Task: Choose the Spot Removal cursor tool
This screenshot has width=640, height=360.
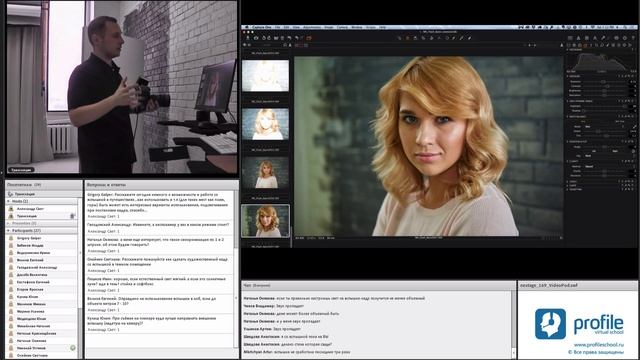Action: 447,38
